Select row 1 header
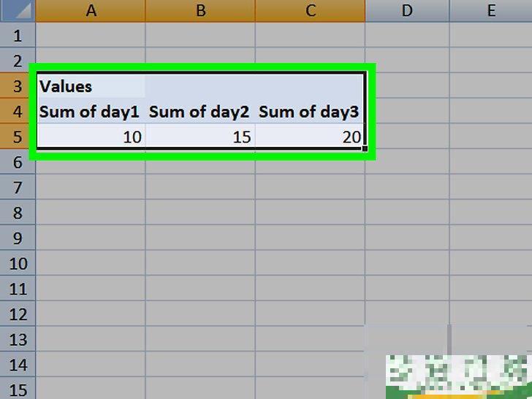Viewport: 532px width, 399px height. (18, 36)
